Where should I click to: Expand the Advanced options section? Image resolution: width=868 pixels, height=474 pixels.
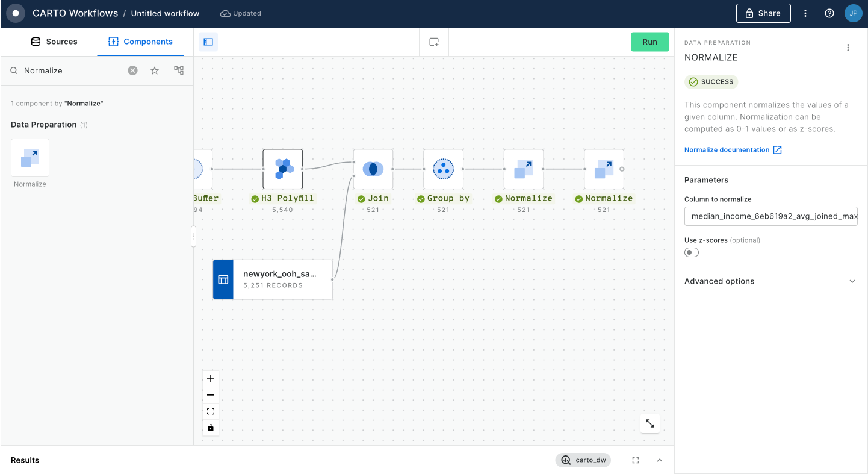click(770, 281)
